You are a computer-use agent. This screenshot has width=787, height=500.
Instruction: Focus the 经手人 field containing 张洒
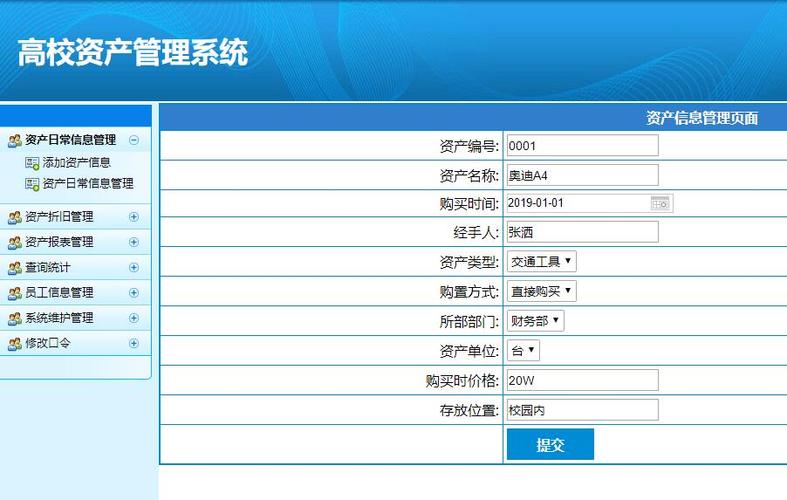click(x=583, y=232)
